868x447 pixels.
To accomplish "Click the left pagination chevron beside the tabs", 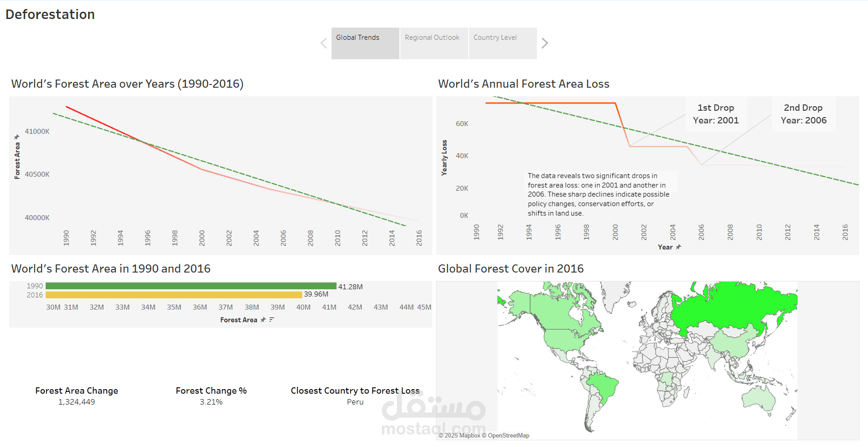I will pyautogui.click(x=323, y=43).
